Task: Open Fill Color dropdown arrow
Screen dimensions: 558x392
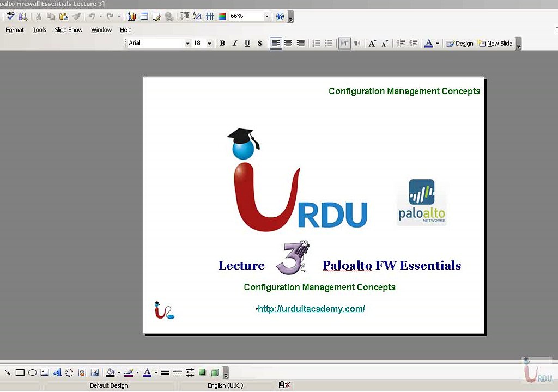Action: (119, 373)
